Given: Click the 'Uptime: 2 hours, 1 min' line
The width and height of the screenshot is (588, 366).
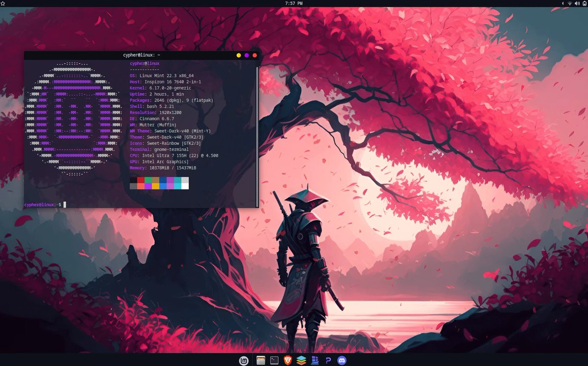Looking at the screenshot, I should [157, 94].
